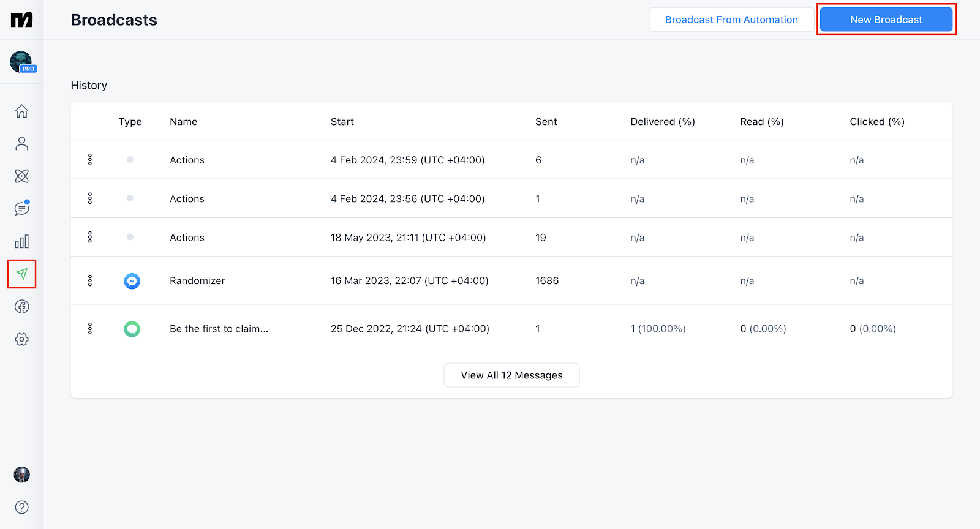Viewport: 980px width, 529px height.
Task: Open the PRO account avatar
Action: (x=22, y=62)
